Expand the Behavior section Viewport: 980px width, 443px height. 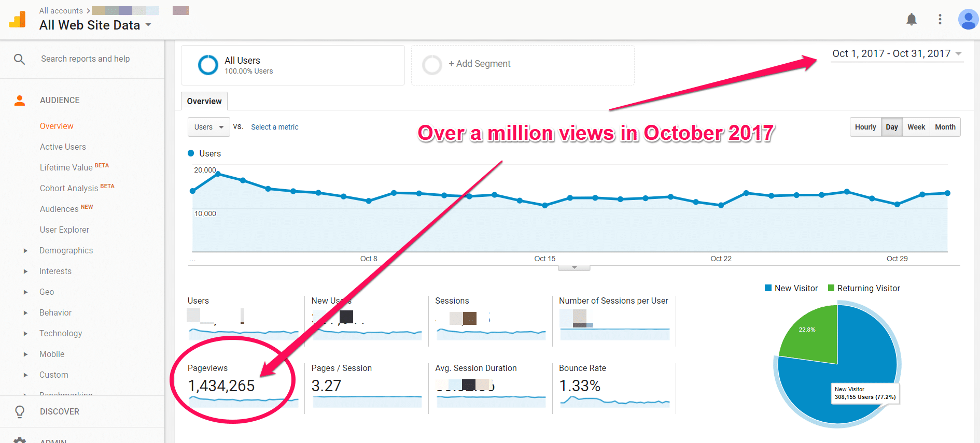pos(25,313)
